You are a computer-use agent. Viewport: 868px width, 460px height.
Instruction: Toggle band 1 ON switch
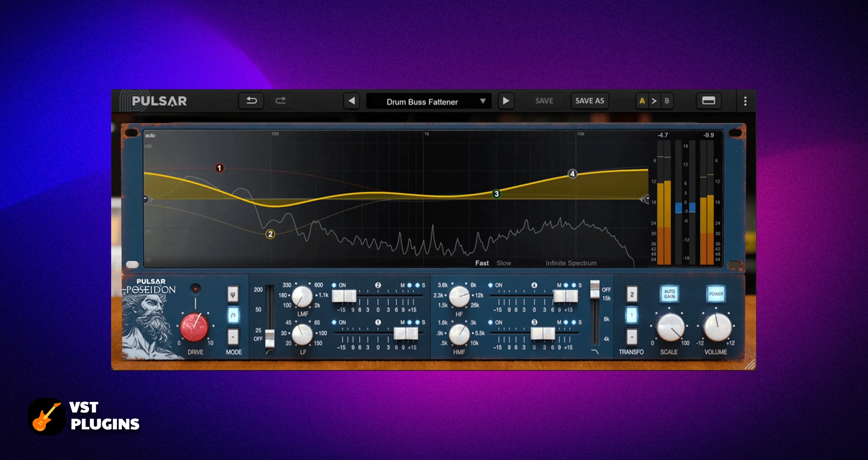tap(334, 322)
